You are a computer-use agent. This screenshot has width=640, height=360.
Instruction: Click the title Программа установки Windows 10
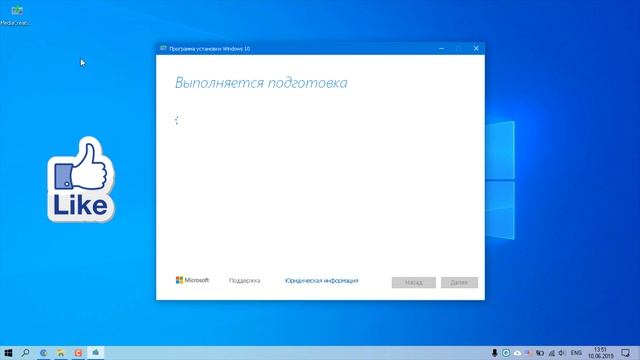209,49
